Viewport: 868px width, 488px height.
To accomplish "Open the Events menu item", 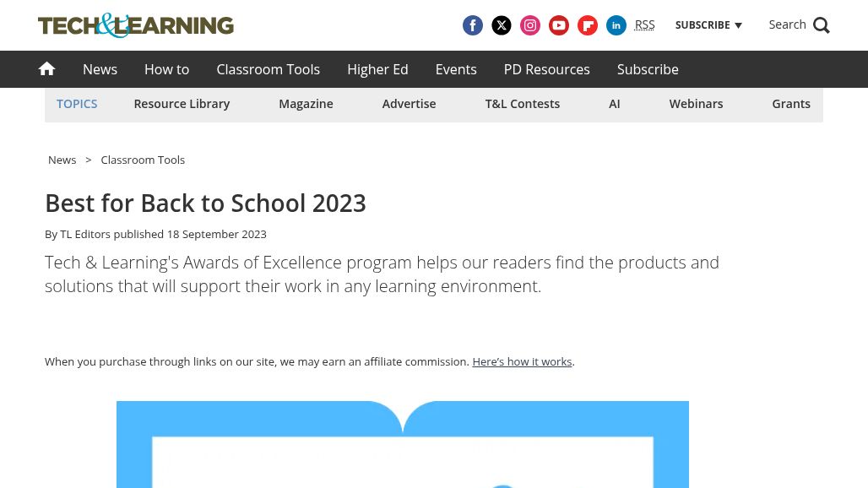I will click(456, 69).
